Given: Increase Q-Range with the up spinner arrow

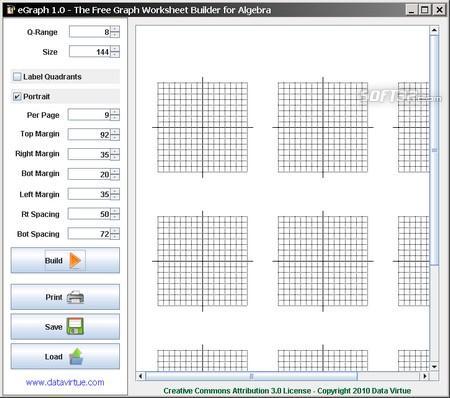Looking at the screenshot, I should tap(115, 29).
